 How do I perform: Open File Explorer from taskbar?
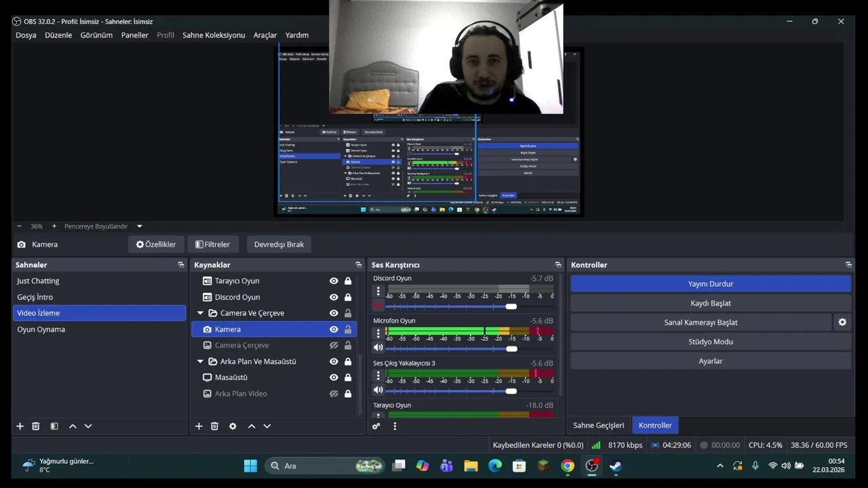coord(471,466)
